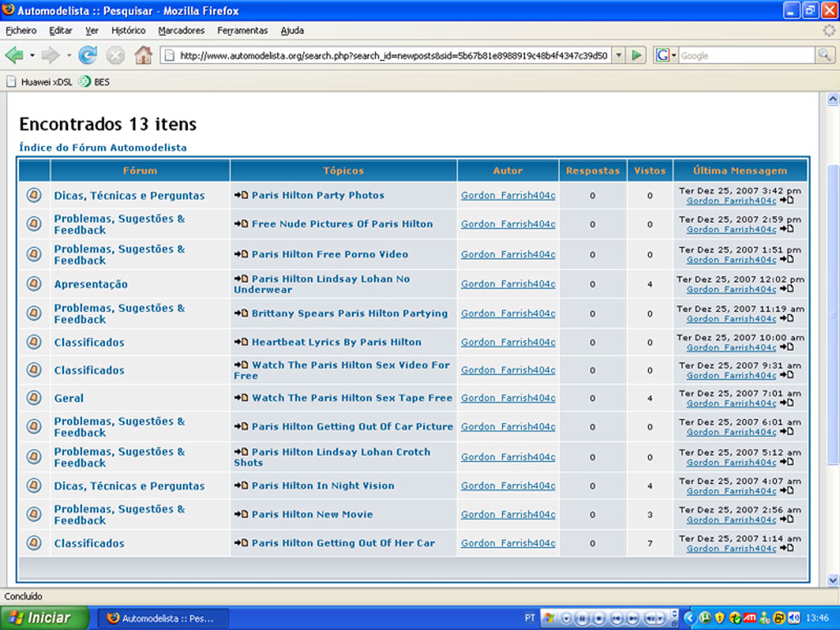Click the folder icon in the Heartbeat Lyrics row
Viewport: 840px width, 630px height.
(x=34, y=342)
